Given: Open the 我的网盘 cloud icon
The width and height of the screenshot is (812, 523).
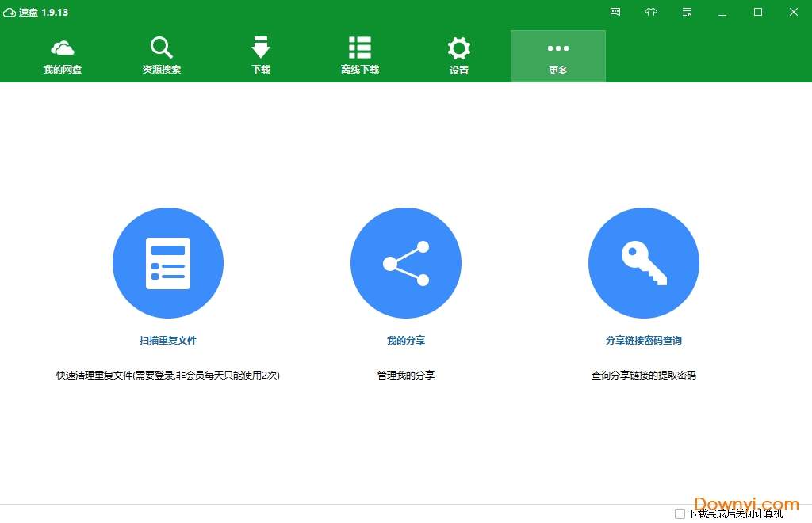Looking at the screenshot, I should [x=62, y=48].
